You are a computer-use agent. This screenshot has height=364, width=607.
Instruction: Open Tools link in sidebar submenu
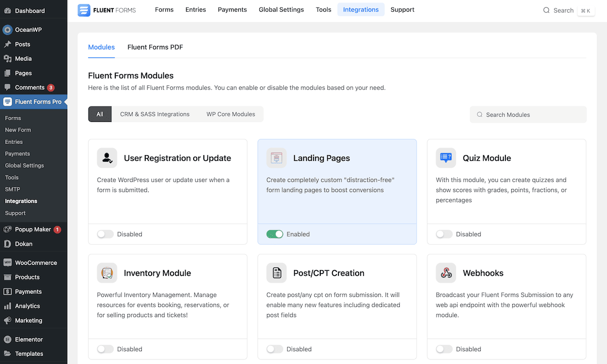(x=12, y=177)
